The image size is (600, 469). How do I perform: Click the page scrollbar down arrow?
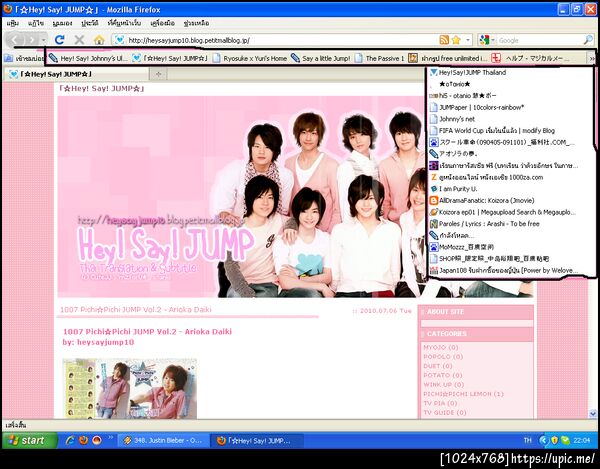coord(593,414)
